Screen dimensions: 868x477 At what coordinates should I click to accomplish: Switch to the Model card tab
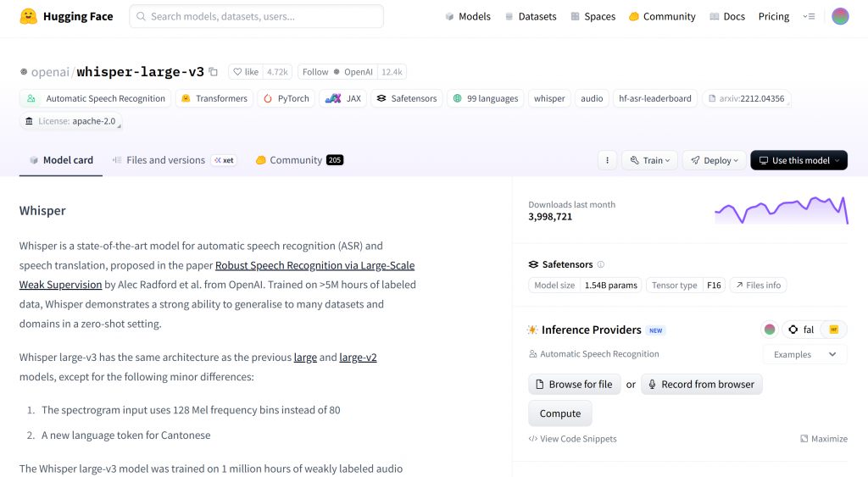tap(61, 160)
